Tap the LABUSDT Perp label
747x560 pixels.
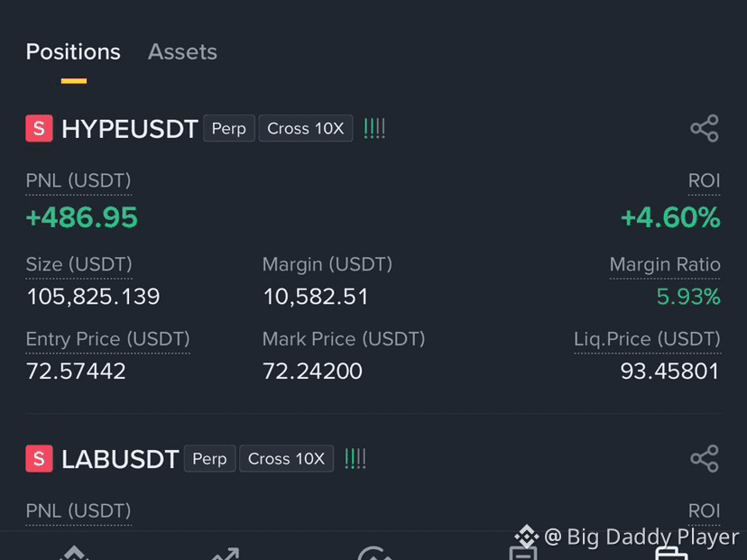point(209,459)
